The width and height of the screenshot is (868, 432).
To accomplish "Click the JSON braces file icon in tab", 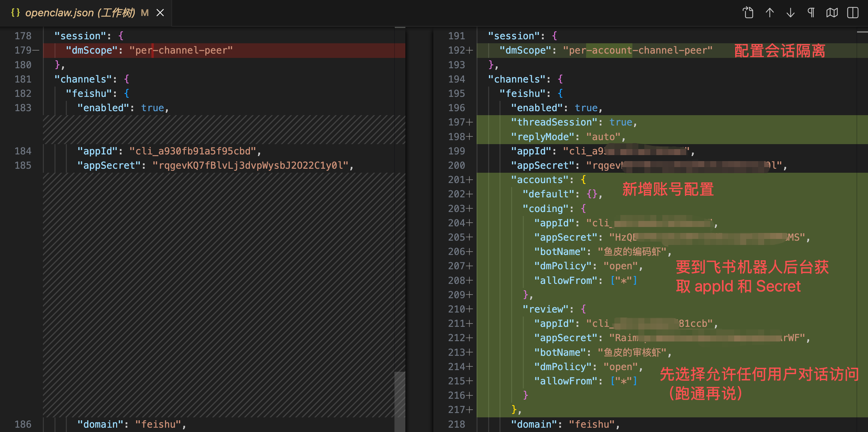I will click(15, 13).
